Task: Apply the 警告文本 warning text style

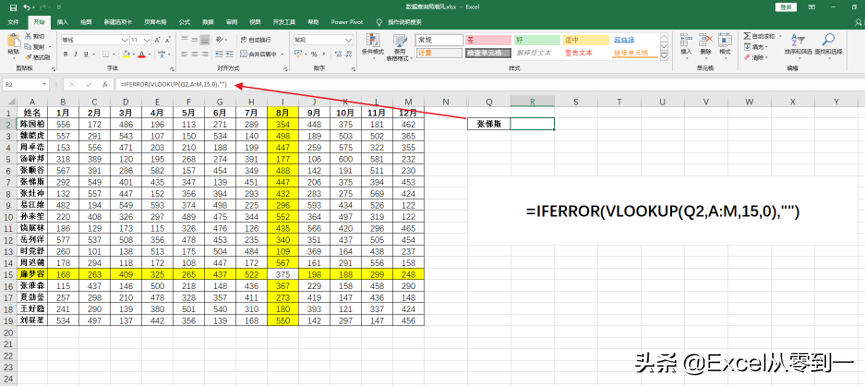Action: [586, 53]
